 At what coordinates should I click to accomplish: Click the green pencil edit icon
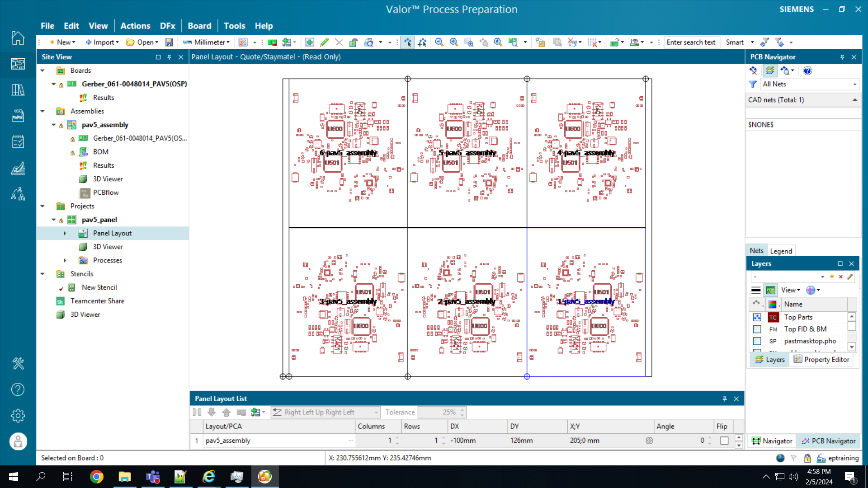324,42
